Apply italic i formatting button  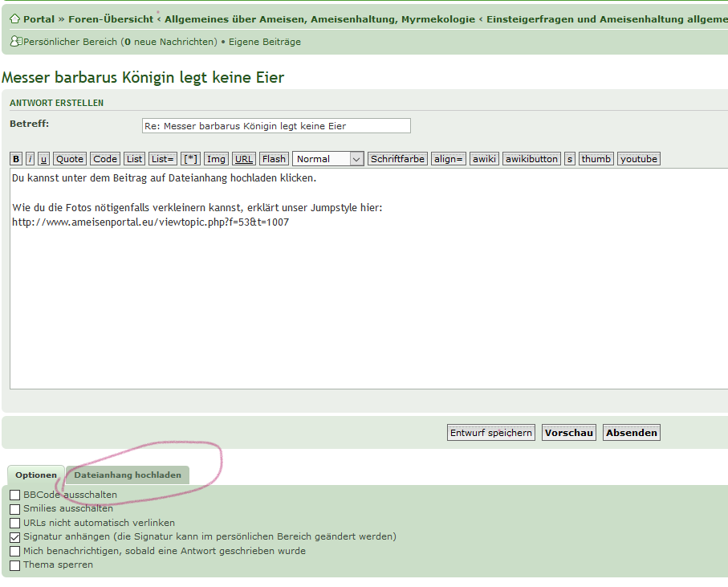[31, 159]
